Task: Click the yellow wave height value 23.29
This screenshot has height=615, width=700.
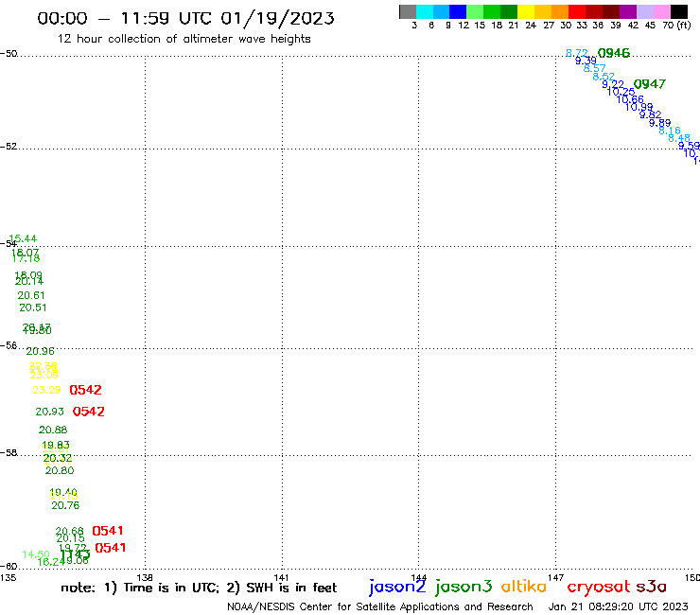Action: [46, 390]
